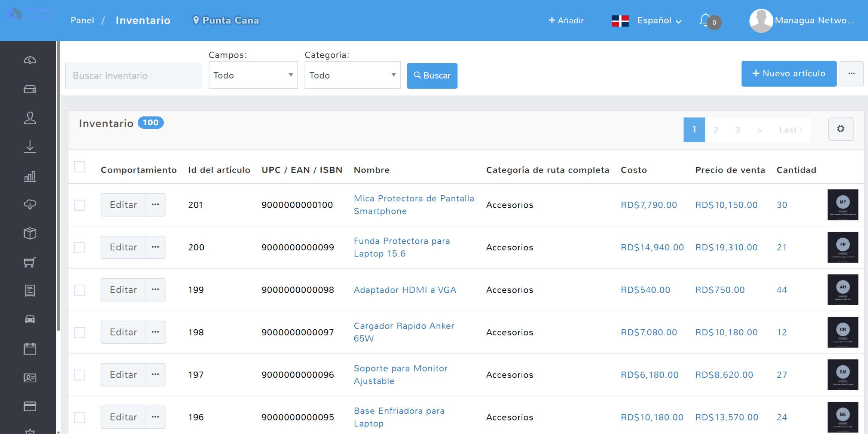The width and height of the screenshot is (868, 434).
Task: Go to pagination page 2
Action: [716, 130]
